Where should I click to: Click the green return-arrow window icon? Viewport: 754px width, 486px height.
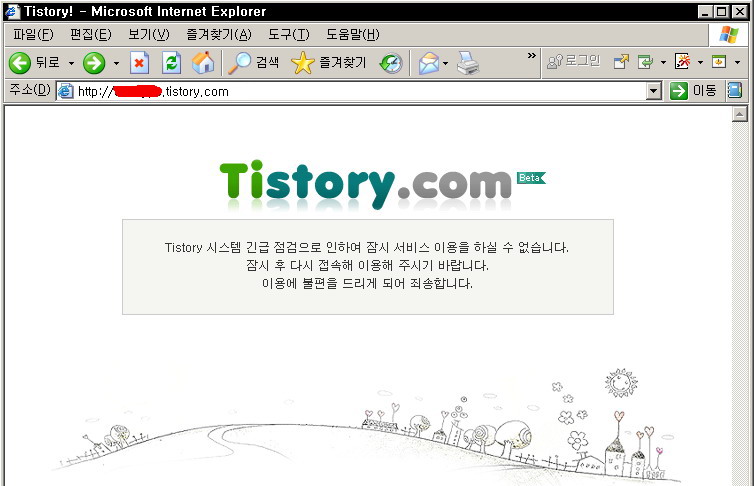tap(645, 62)
